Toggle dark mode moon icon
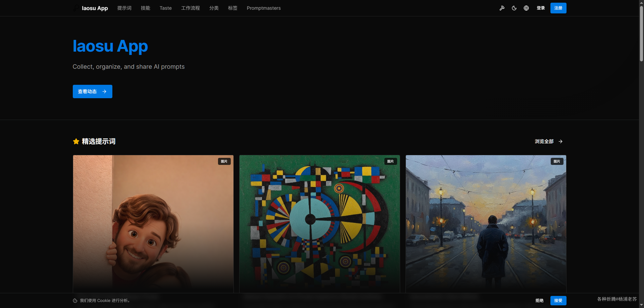The width and height of the screenshot is (644, 308). [514, 8]
